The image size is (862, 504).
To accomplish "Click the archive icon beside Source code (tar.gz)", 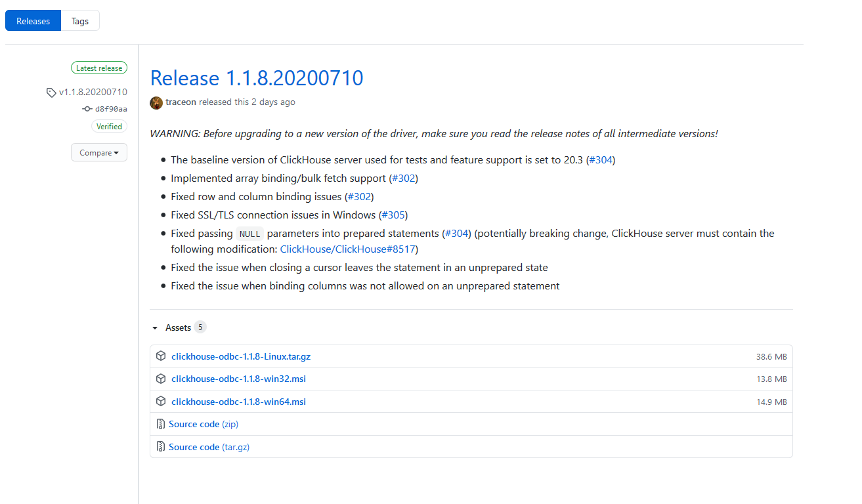I will [x=161, y=447].
